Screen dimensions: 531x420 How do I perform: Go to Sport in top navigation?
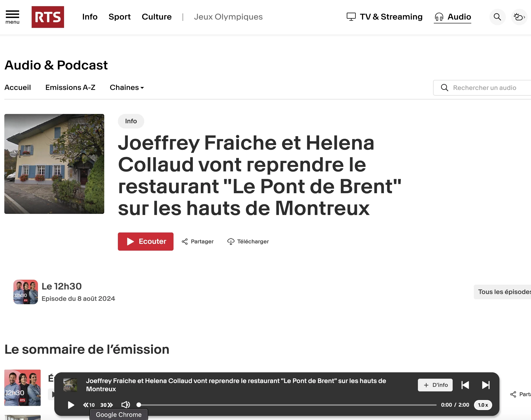[x=119, y=17]
